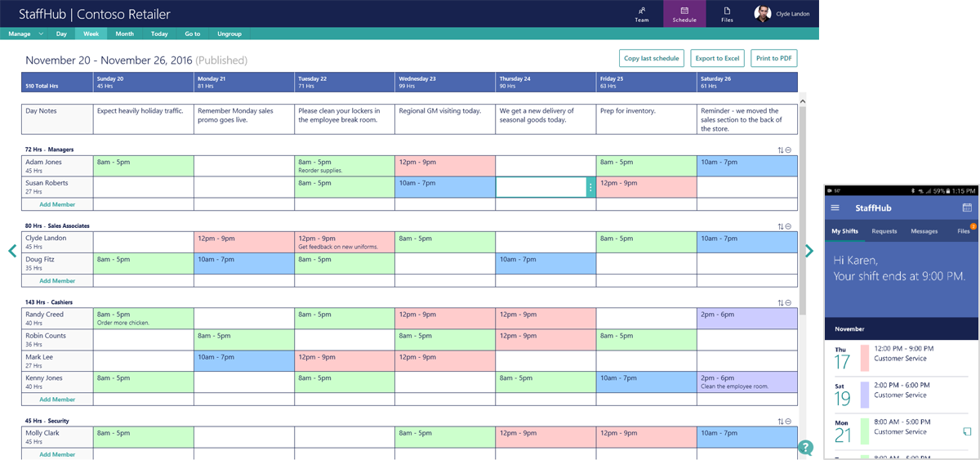Collapse the Security group with minus icon

coord(790,422)
